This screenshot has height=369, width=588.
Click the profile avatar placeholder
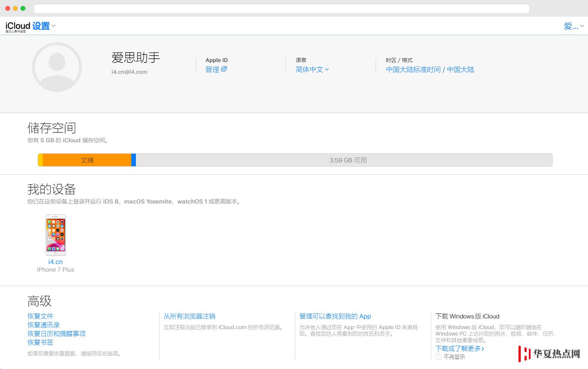click(x=57, y=67)
